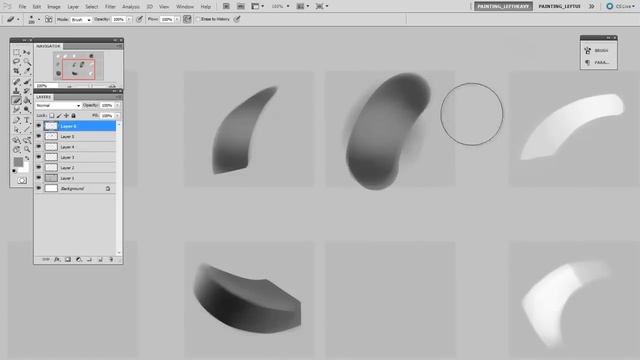Add layer style with fx icon
The image size is (640, 360).
click(57, 260)
